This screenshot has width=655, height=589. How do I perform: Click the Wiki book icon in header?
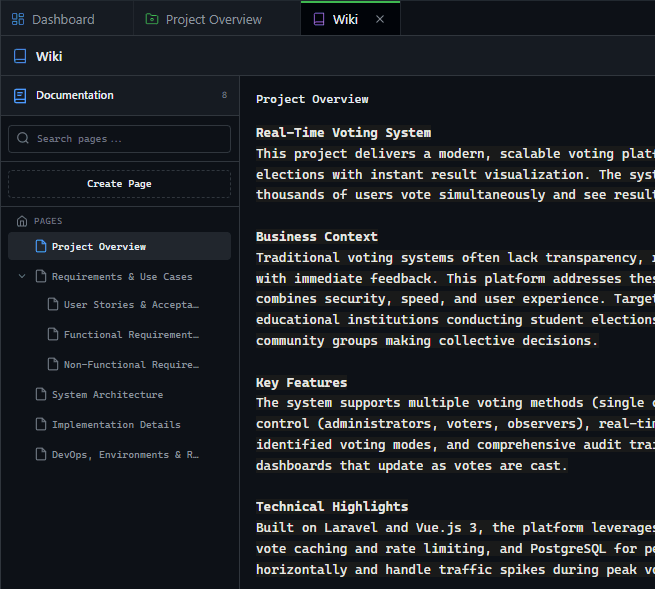pyautogui.click(x=20, y=57)
